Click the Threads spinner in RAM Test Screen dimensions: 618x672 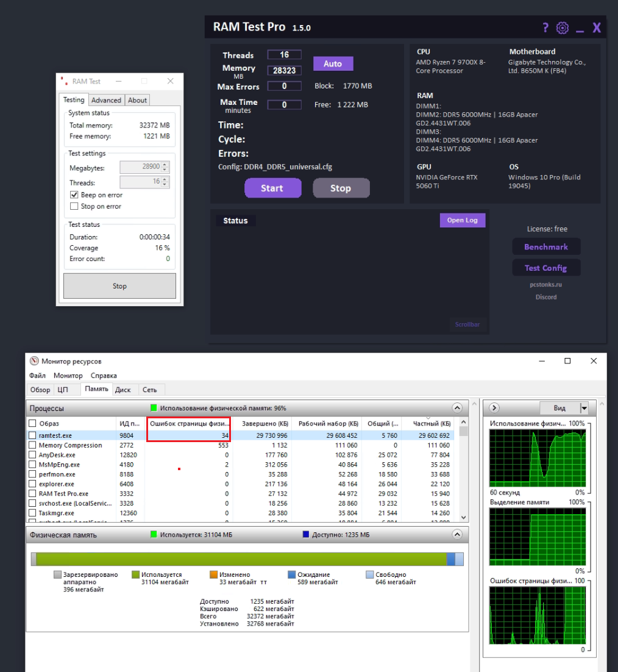pyautogui.click(x=165, y=182)
